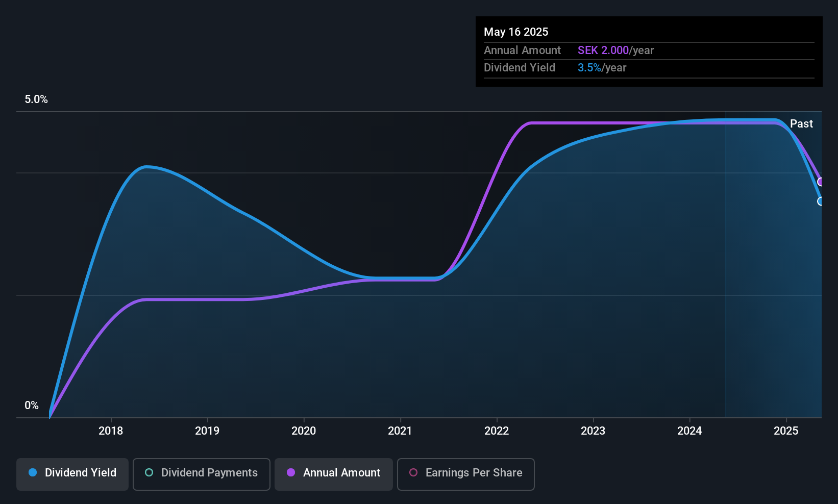The image size is (838, 504).
Task: Click the pink Earnings Per Share circle
Action: pyautogui.click(x=413, y=472)
